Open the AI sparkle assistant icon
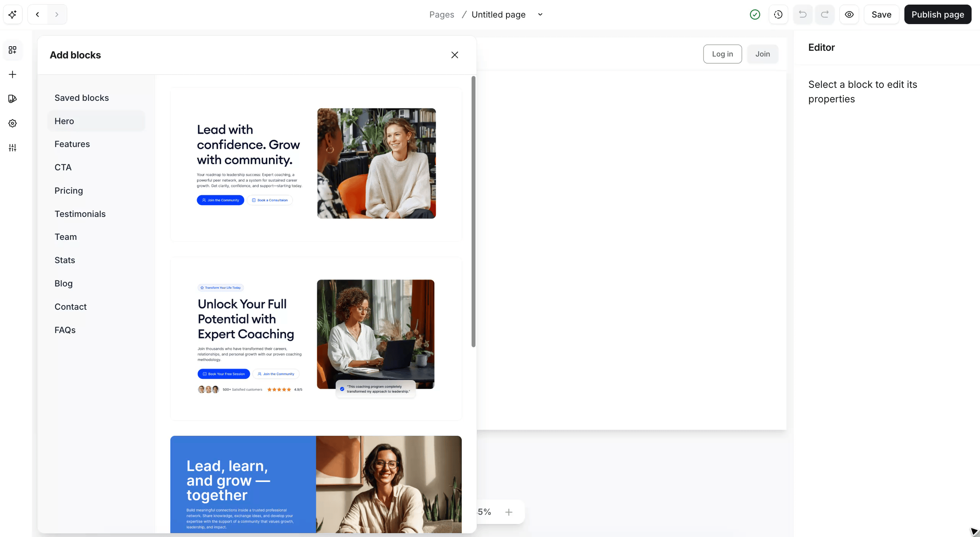The width and height of the screenshot is (980, 537). [x=13, y=15]
